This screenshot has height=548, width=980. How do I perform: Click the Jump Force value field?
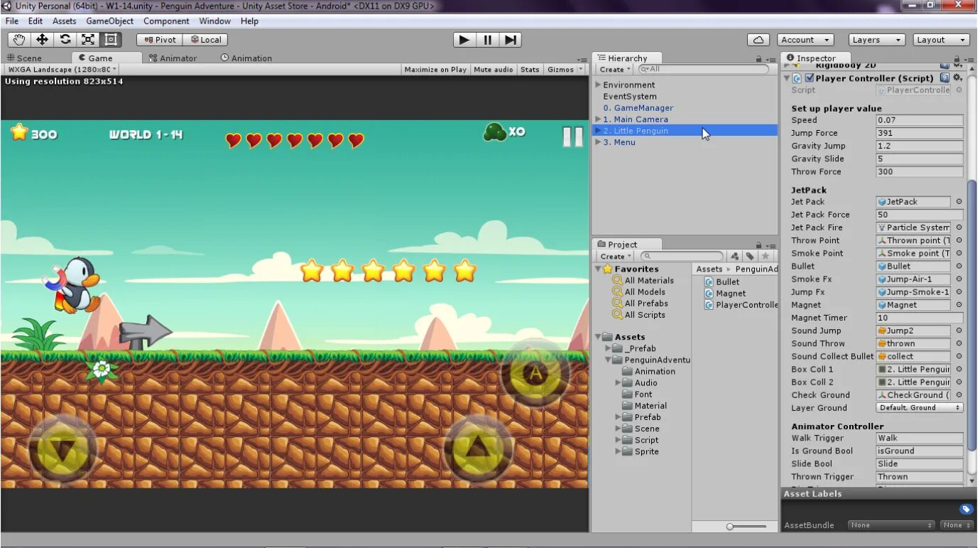click(920, 133)
